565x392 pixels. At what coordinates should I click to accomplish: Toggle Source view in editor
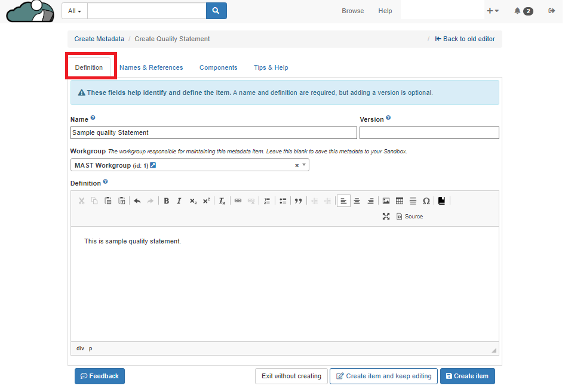click(x=410, y=217)
